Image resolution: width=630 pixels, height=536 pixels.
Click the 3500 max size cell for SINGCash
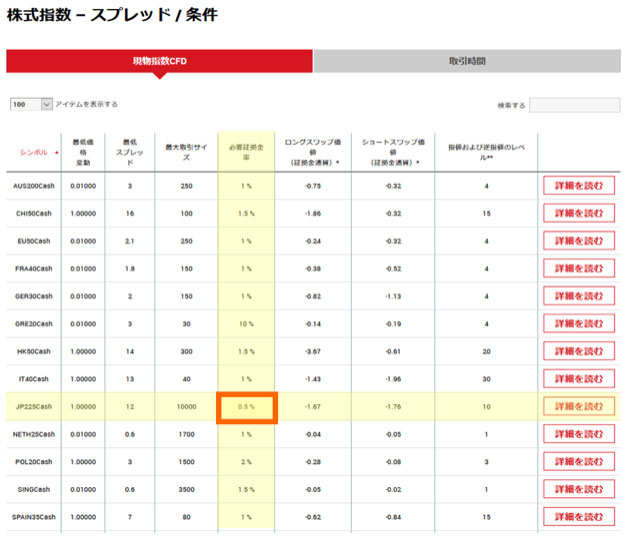pyautogui.click(x=186, y=489)
